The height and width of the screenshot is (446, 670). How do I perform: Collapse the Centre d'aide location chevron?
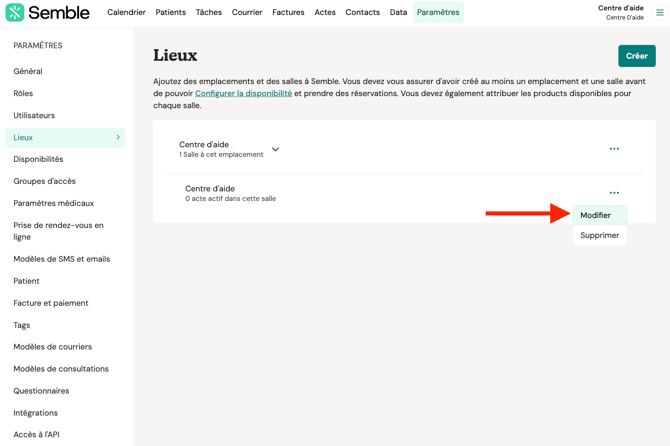[276, 150]
